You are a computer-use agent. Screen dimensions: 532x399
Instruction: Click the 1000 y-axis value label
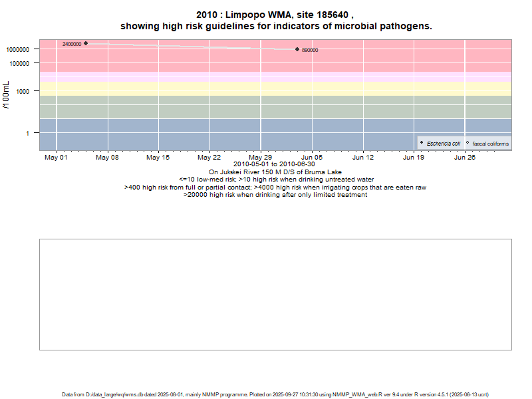coord(30,91)
